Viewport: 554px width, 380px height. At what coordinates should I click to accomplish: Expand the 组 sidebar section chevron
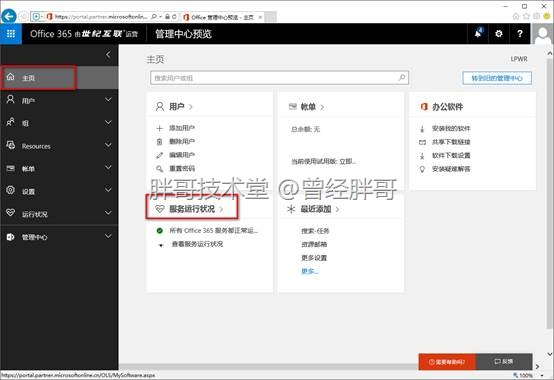click(108, 123)
